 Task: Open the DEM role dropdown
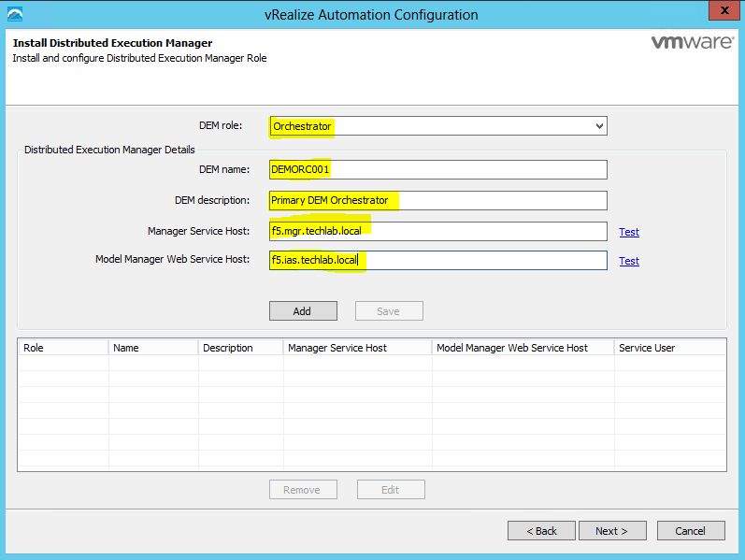(x=438, y=126)
